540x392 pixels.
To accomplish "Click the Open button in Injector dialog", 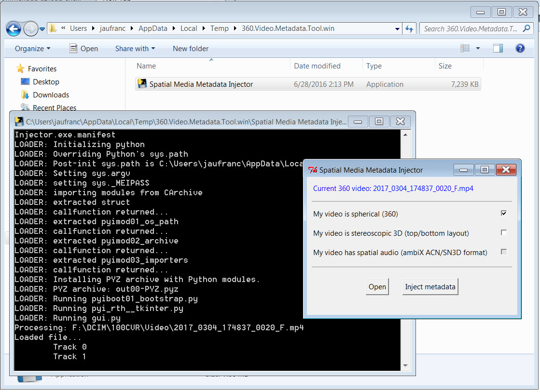I will pos(377,287).
